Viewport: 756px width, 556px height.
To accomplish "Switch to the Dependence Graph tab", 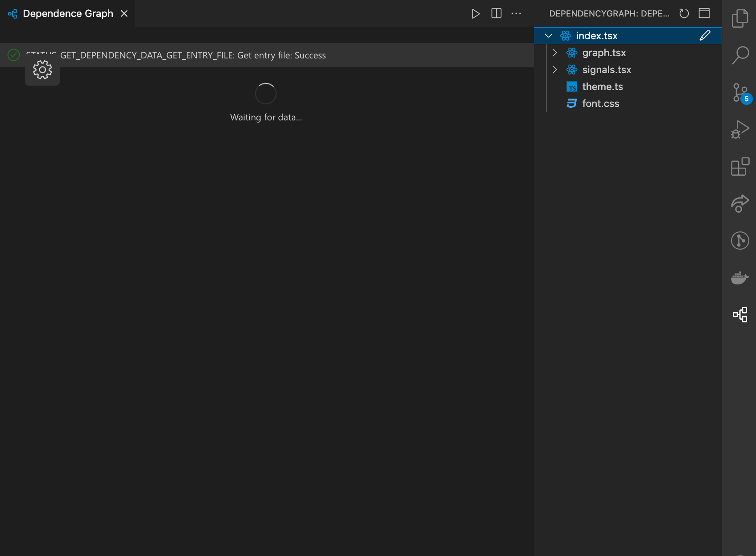I will point(67,13).
